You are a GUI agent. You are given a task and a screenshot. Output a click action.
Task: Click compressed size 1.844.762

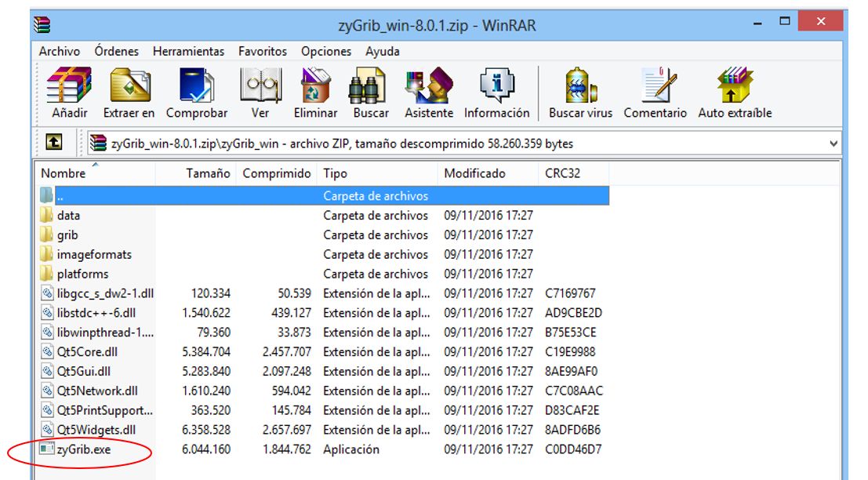coord(287,449)
